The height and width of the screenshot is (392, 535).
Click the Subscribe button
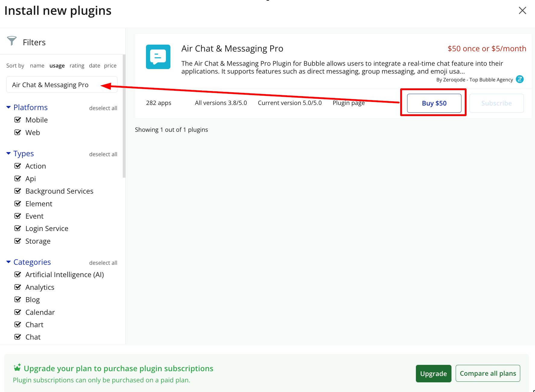(x=496, y=103)
